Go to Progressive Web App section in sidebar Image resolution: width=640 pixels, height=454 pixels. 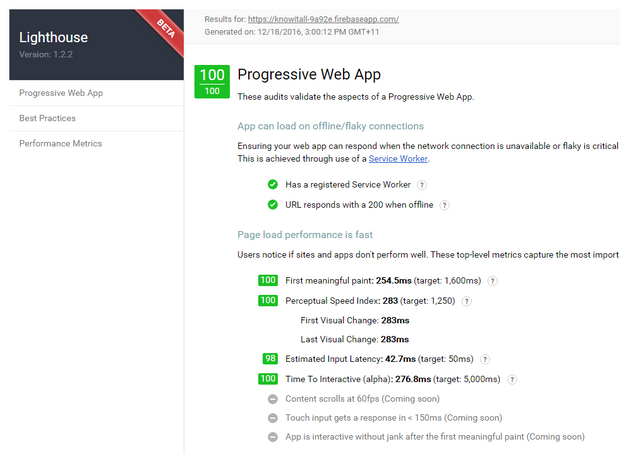(96, 93)
